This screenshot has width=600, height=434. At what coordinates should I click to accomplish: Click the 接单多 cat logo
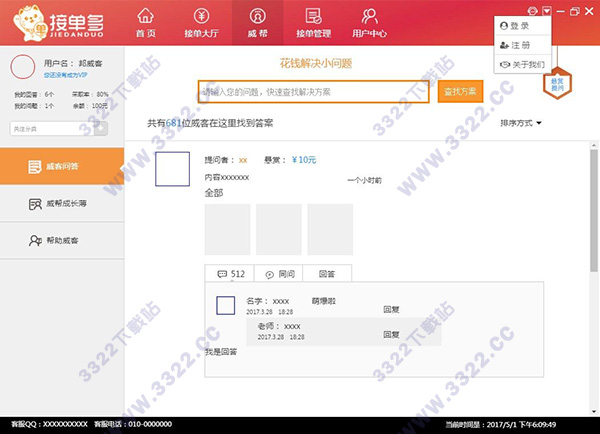coord(58,23)
